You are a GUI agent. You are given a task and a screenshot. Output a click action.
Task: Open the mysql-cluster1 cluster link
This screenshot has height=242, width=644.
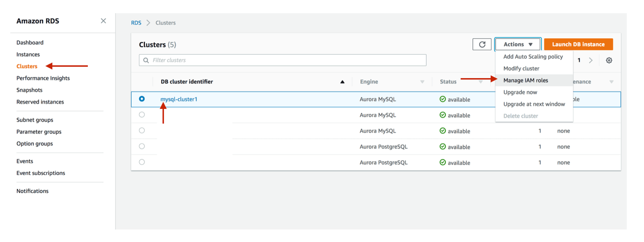[179, 99]
